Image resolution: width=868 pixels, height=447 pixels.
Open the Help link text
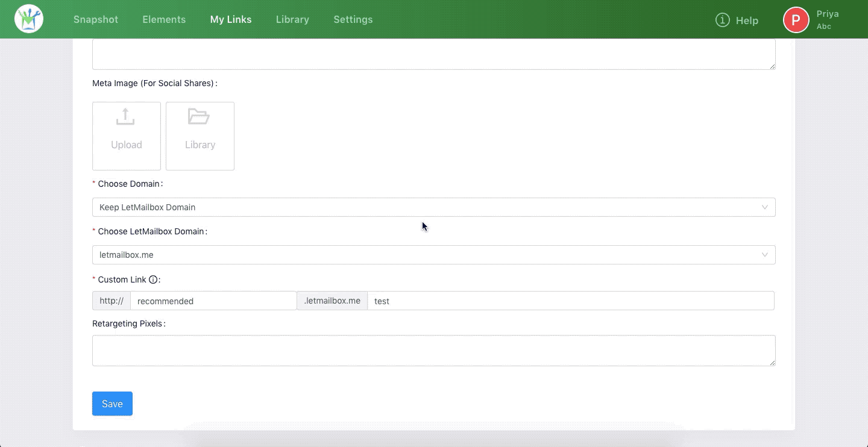pos(747,20)
